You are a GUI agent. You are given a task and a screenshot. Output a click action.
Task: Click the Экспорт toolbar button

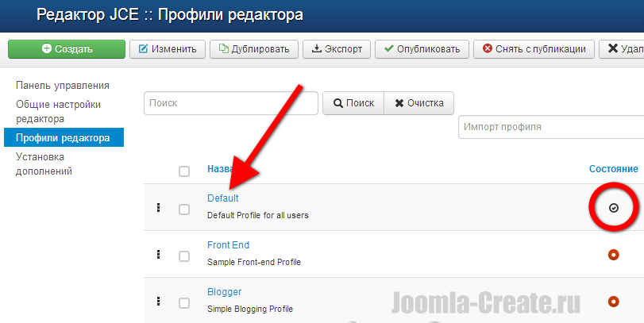pos(337,49)
